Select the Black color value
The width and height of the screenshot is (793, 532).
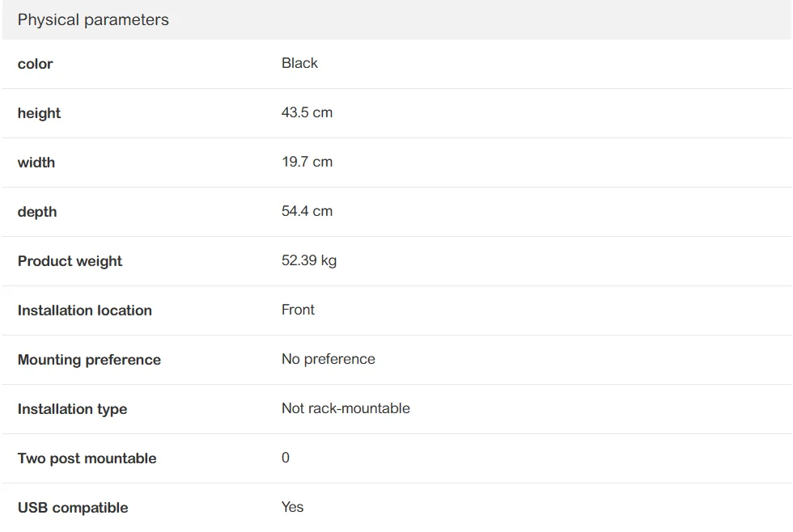(x=299, y=63)
